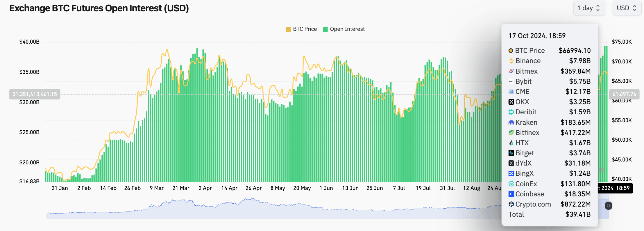644x231 pixels.
Task: Click the 14 Apr x-axis date label
Action: 229,188
